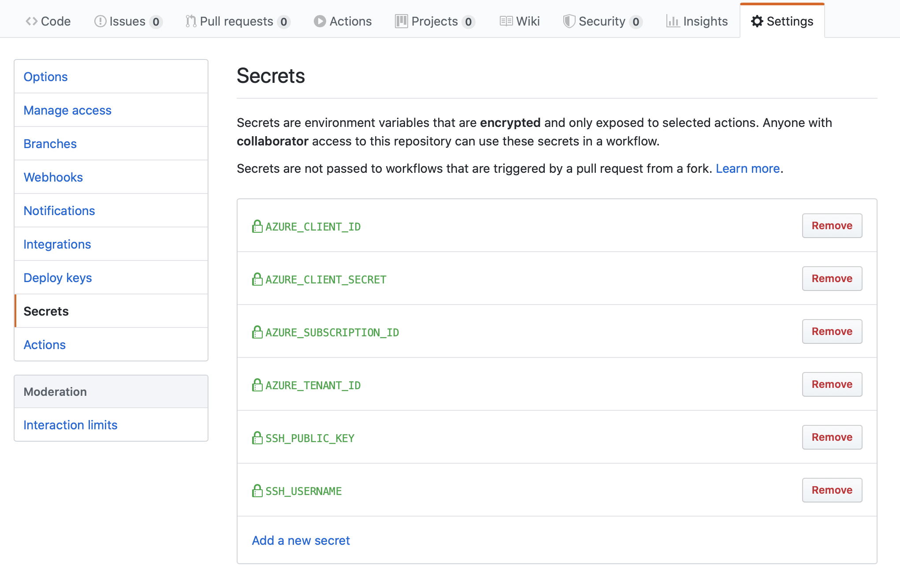Click the SSH_USERNAME secret name
900x588 pixels.
(x=304, y=491)
